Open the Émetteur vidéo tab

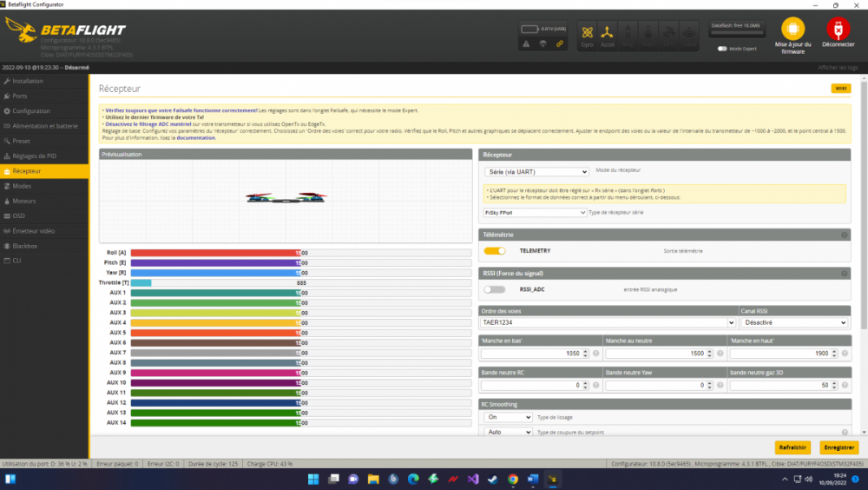[x=44, y=230]
